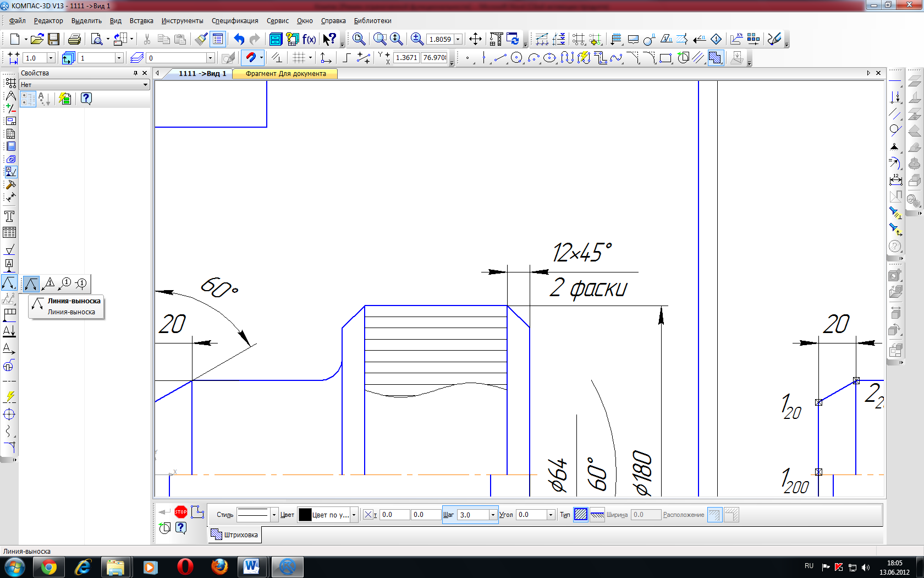Viewport: 924px width, 578px height.
Task: Expand the Шаг step value dropdown
Action: point(493,515)
